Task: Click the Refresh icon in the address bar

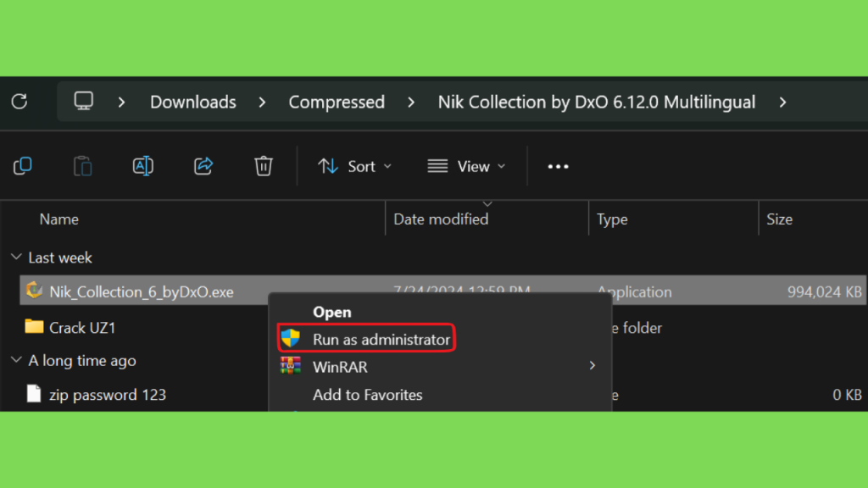Action: 19,102
